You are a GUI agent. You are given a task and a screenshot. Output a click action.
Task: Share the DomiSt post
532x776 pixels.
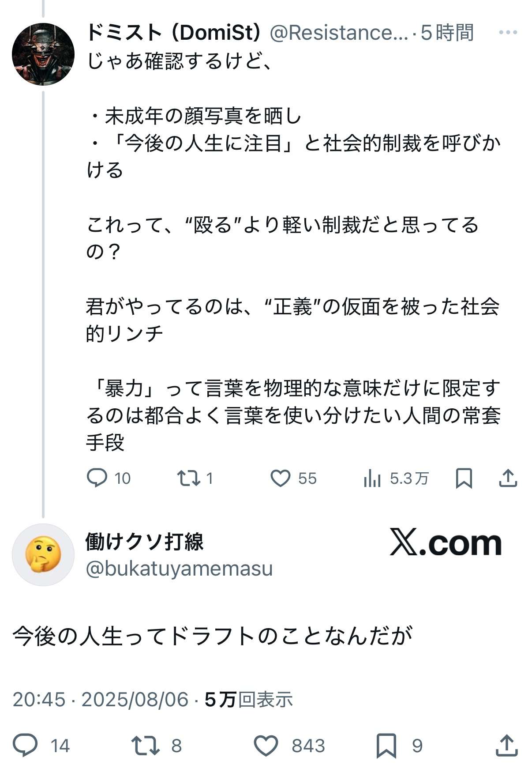pos(508,478)
